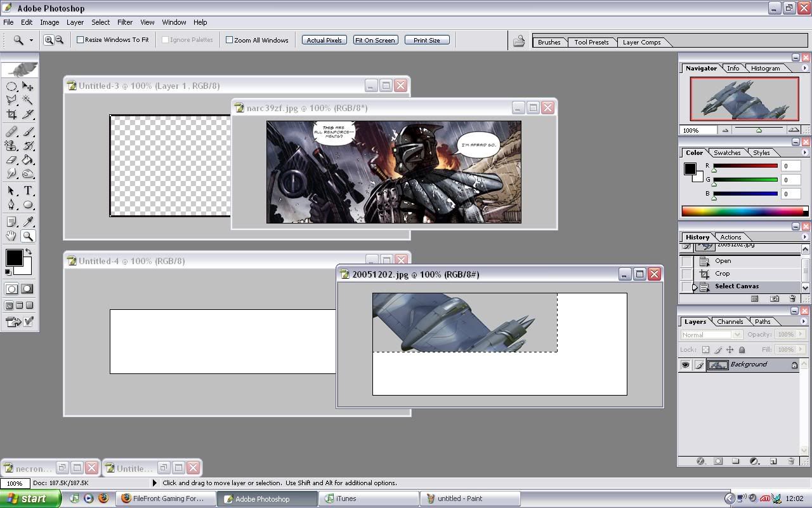Toggle lock transparent pixels

tap(705, 350)
